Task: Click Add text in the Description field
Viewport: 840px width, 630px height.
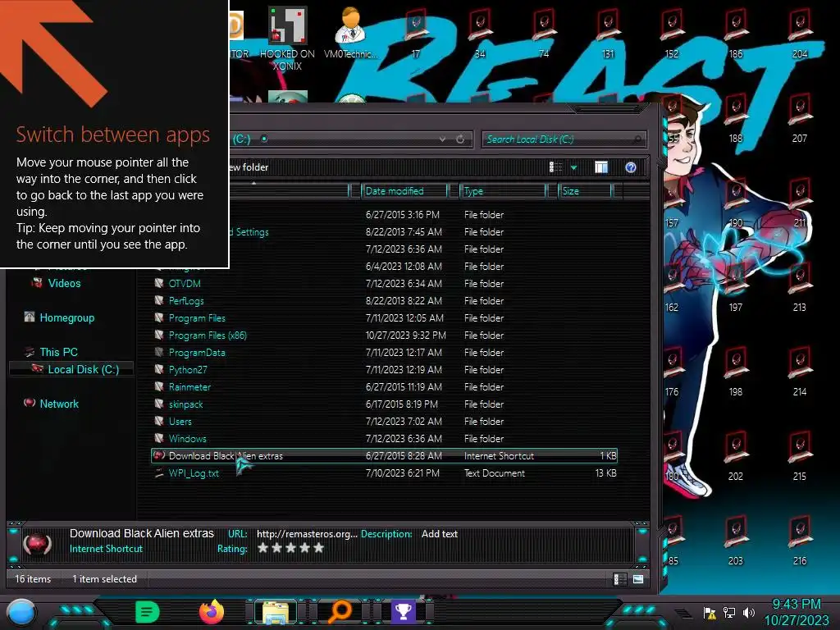Action: (x=440, y=534)
